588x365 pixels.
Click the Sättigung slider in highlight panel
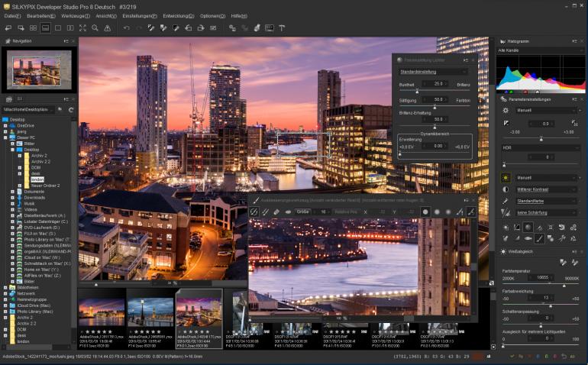pyautogui.click(x=435, y=107)
